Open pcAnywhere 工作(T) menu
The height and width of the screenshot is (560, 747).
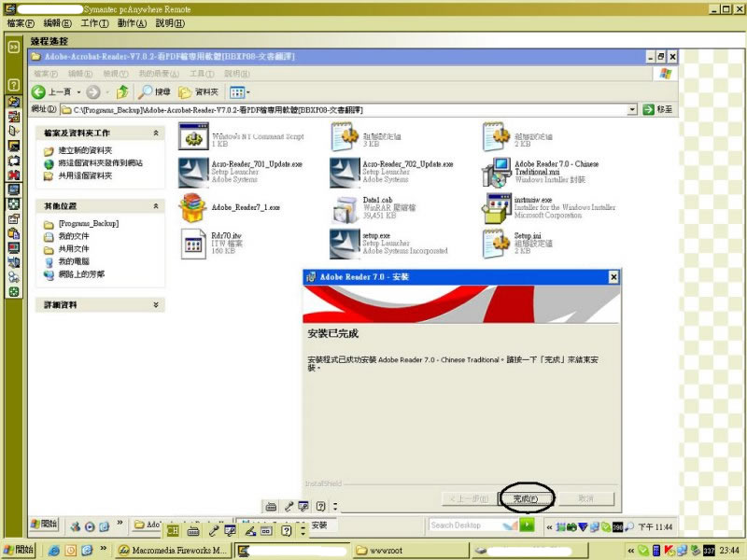94,22
